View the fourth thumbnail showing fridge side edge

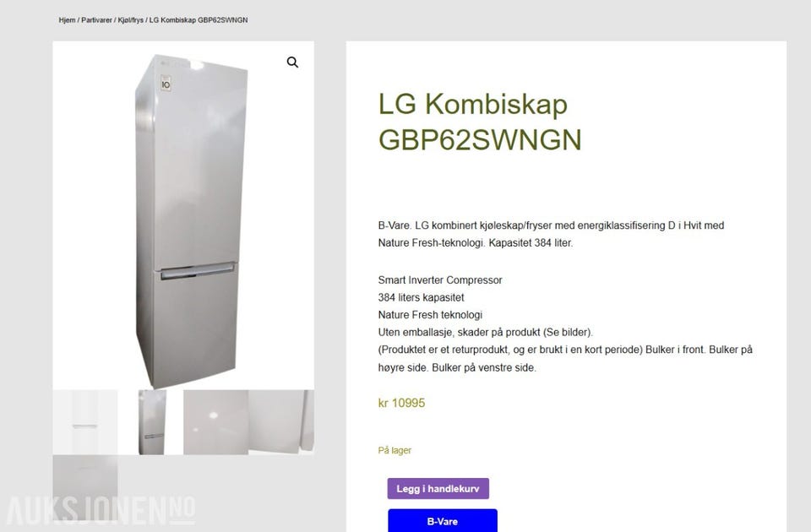pyautogui.click(x=281, y=422)
